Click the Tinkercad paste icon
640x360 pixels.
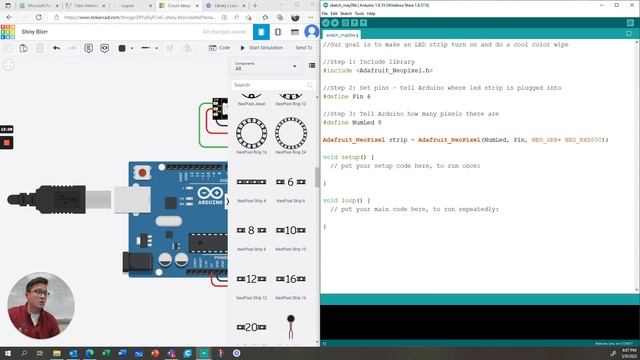pos(23,48)
